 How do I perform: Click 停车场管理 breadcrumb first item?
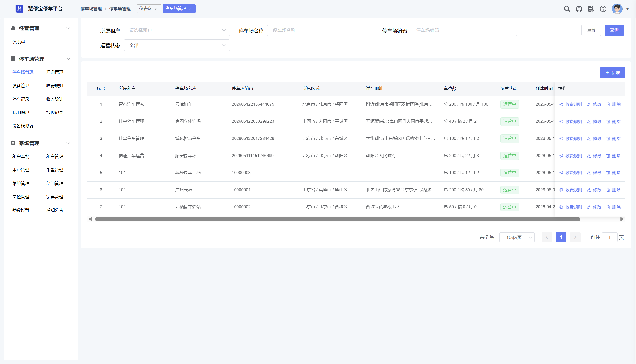(x=91, y=9)
